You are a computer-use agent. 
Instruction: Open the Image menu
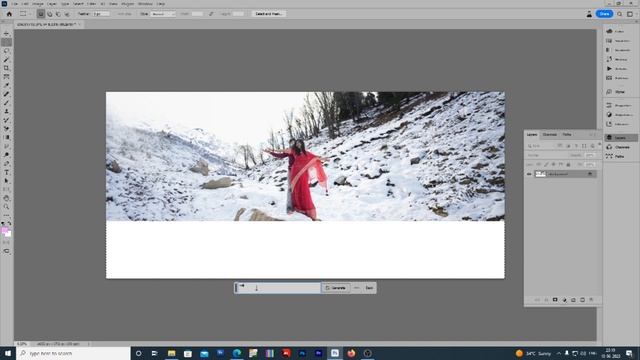(x=38, y=4)
